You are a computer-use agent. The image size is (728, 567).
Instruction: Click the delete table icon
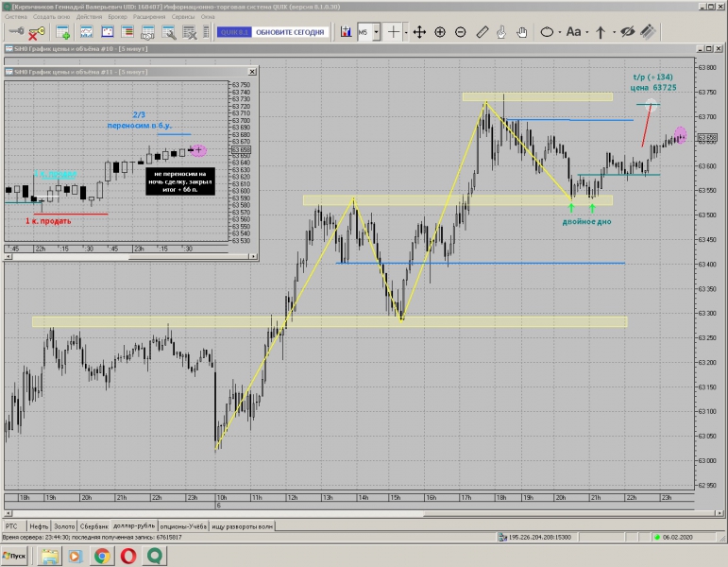[x=190, y=32]
